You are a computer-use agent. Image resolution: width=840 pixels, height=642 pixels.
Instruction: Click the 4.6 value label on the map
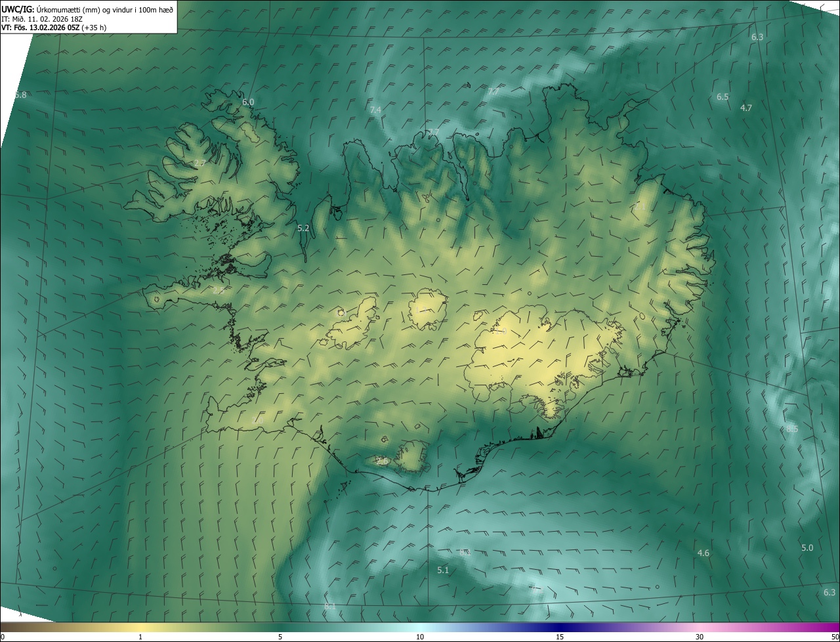[x=703, y=553]
